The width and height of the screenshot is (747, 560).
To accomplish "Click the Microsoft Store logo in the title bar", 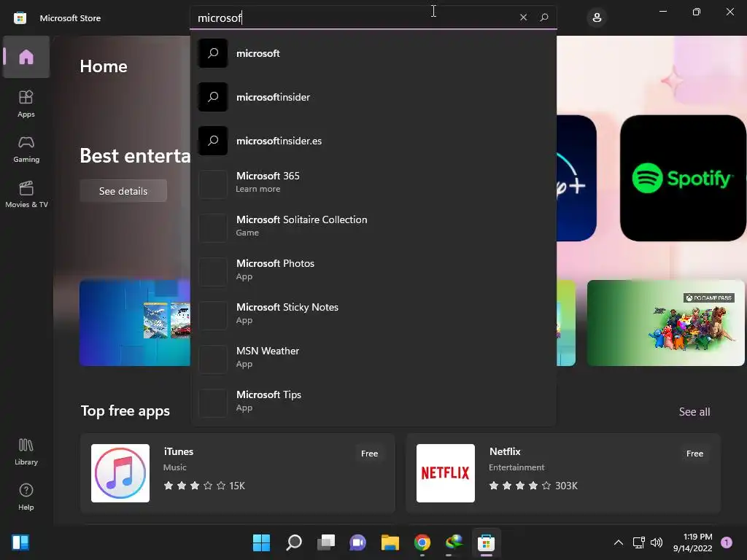I will (x=20, y=18).
